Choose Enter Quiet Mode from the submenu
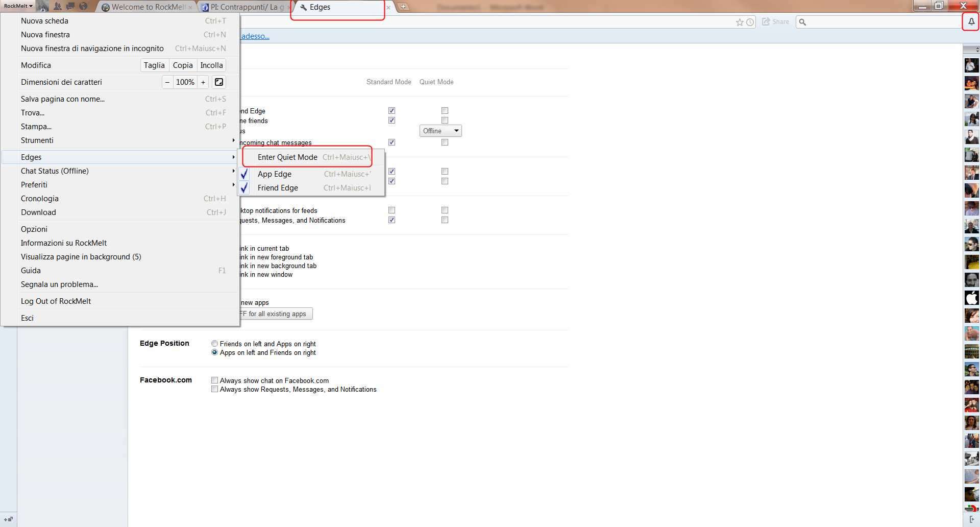Image resolution: width=980 pixels, height=527 pixels. (x=311, y=157)
